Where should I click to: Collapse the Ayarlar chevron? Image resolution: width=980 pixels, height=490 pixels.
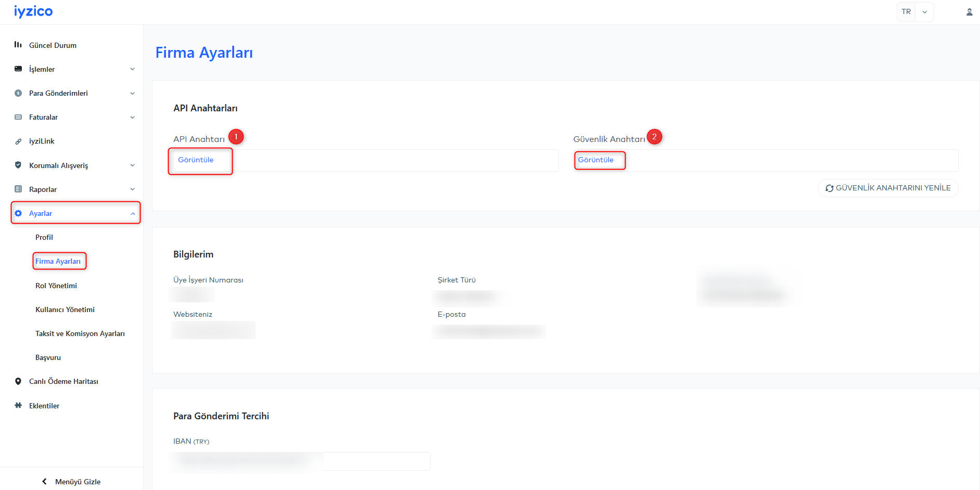[x=132, y=213]
